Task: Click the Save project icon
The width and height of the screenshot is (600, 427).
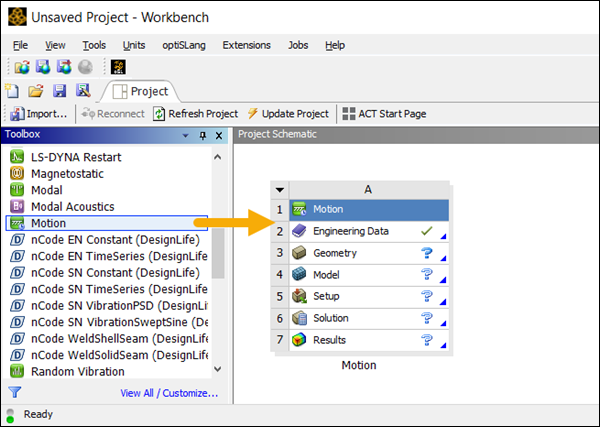Action: pos(60,91)
